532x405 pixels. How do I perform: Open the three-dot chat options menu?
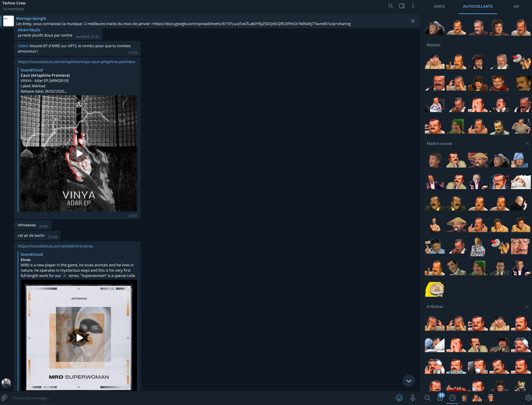tap(413, 6)
